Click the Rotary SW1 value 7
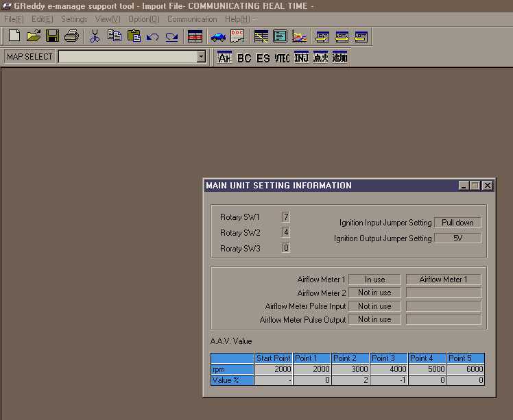The width and height of the screenshot is (513, 420). [285, 217]
